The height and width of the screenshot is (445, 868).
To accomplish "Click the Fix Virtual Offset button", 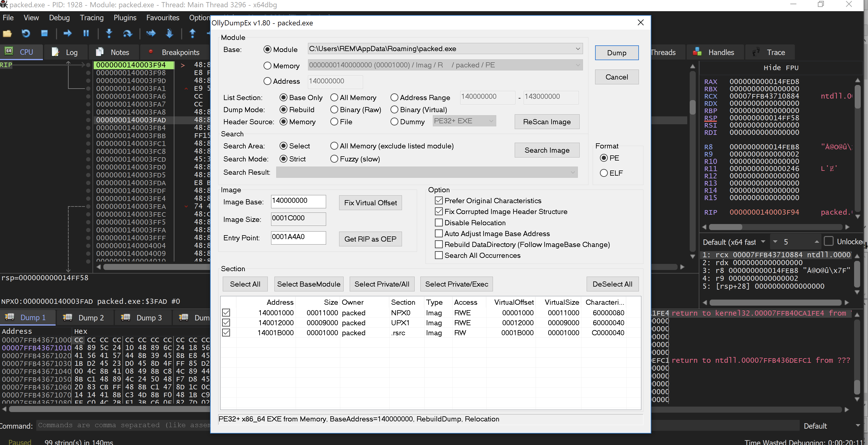I will (x=370, y=203).
